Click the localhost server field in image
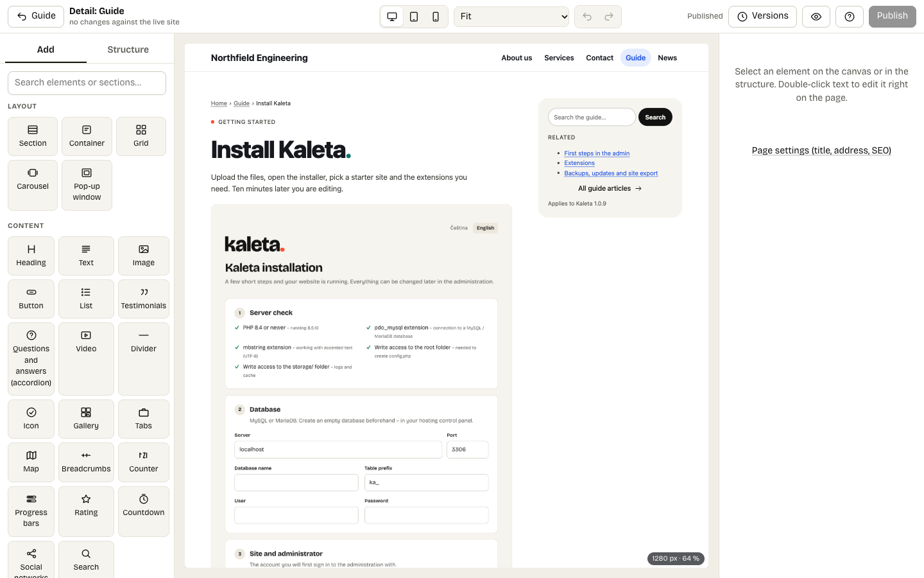 (338, 450)
